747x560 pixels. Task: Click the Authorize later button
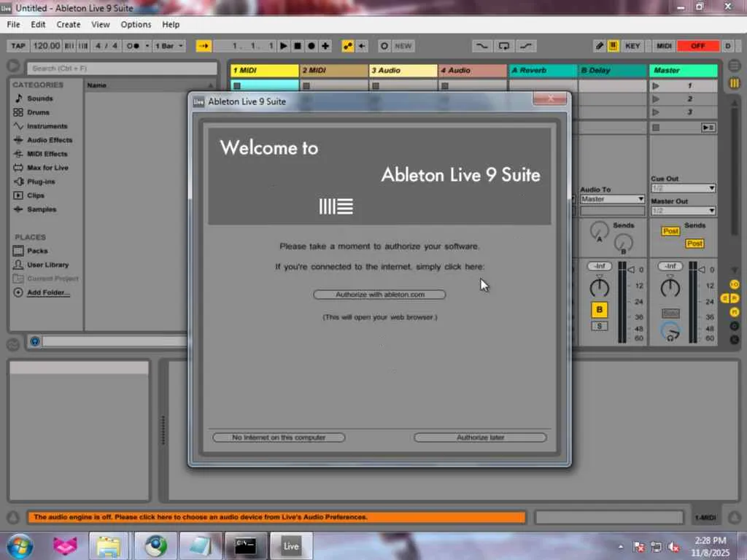(480, 437)
